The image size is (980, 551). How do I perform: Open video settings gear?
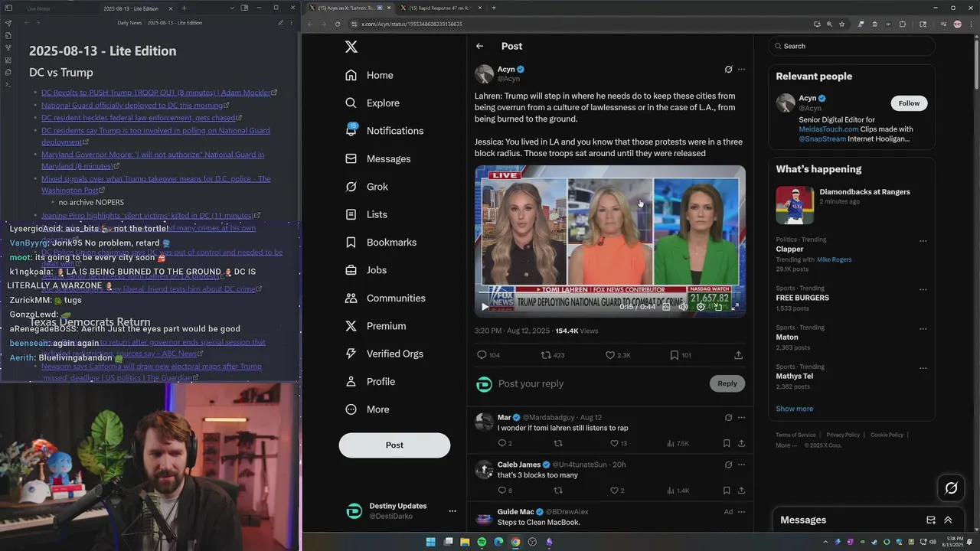(x=701, y=307)
